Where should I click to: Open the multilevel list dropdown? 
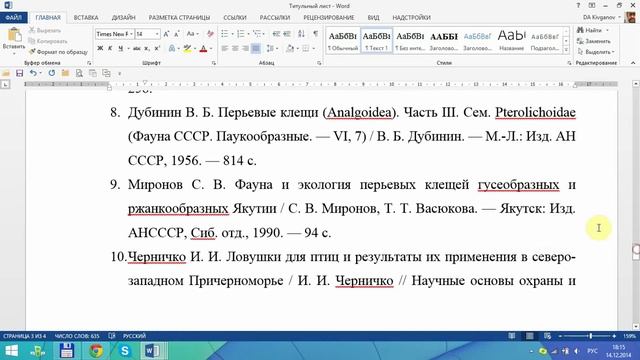[258, 34]
